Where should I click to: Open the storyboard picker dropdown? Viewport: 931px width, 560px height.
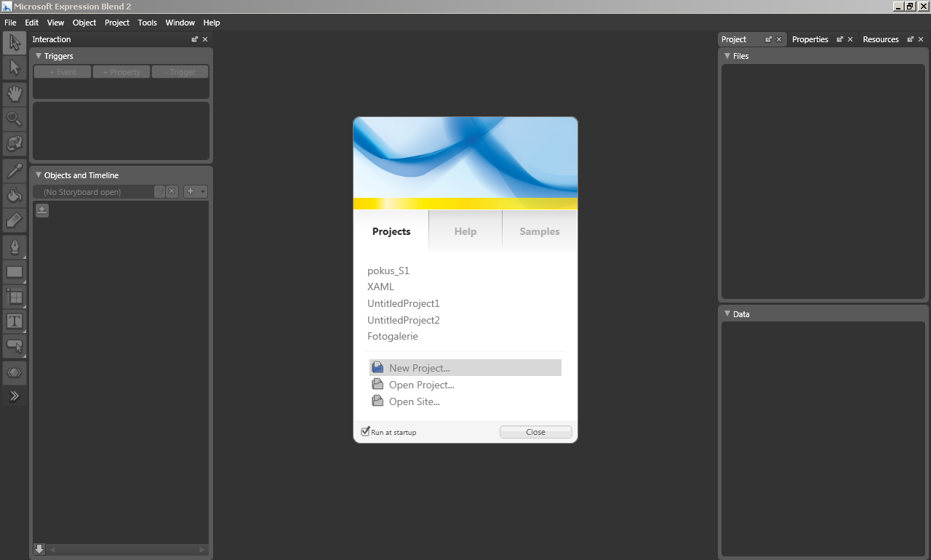(159, 191)
